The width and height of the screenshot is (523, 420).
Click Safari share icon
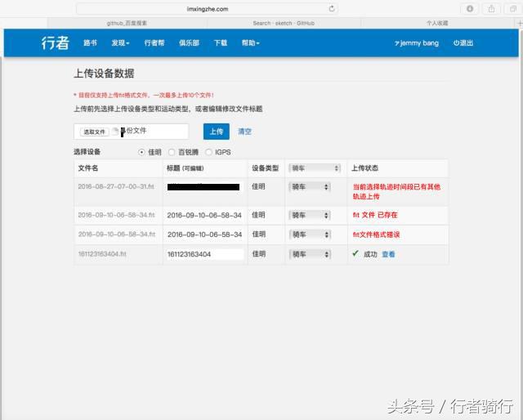click(x=491, y=9)
